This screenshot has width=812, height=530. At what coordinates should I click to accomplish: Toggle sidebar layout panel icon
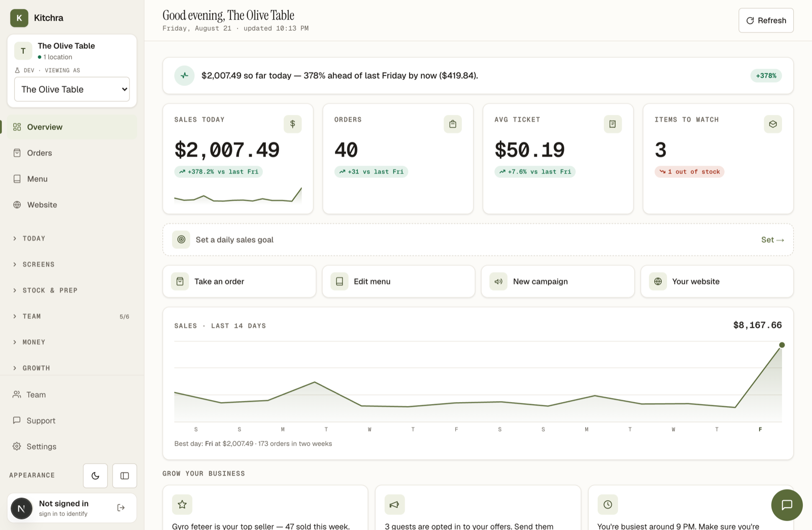[x=124, y=476]
